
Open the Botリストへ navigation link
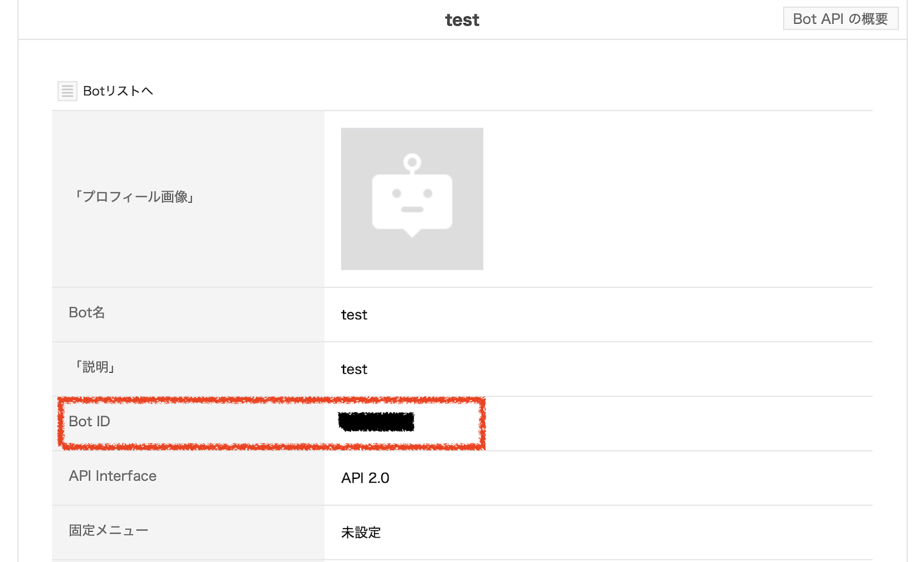118,90
